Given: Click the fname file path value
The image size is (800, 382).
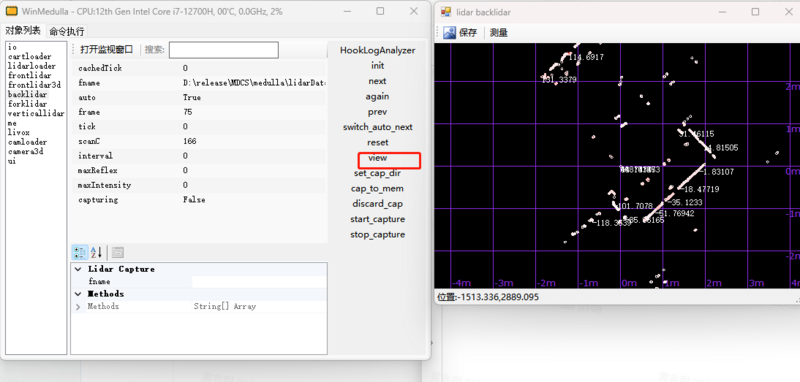Looking at the screenshot, I should 255,83.
